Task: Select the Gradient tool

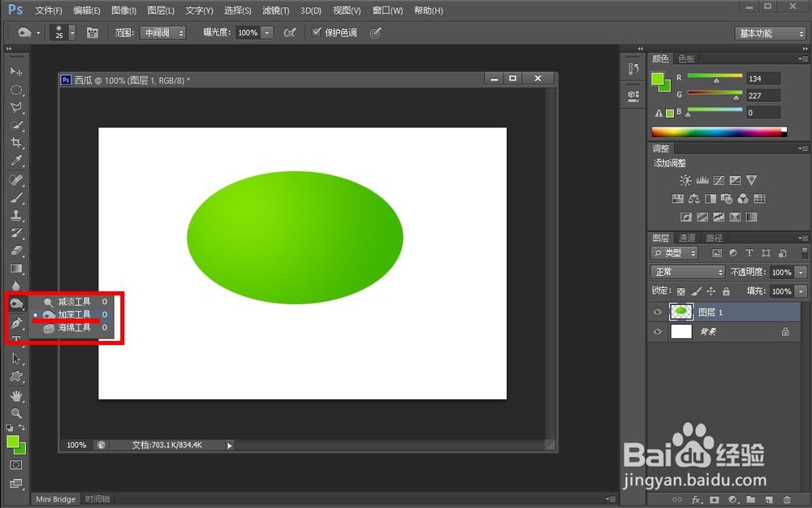Action: coord(16,269)
